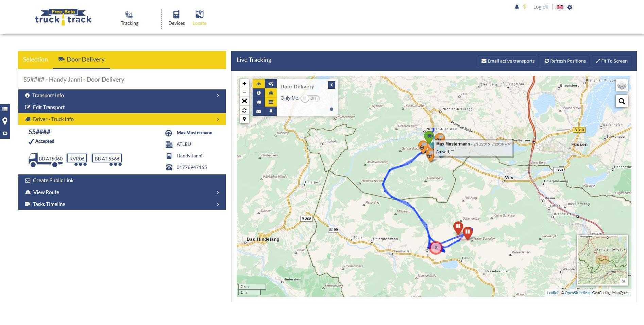Click the info icon in map panel

259,93
